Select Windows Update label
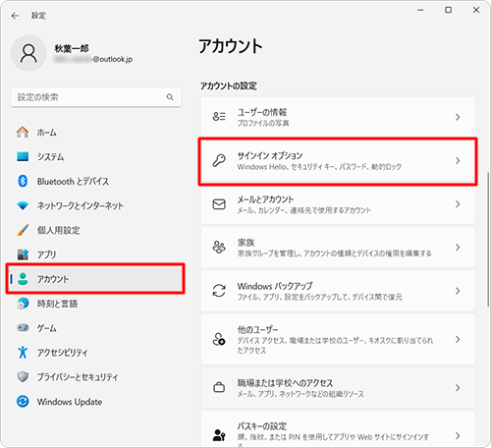Screen dimensions: 491x448 pos(70,402)
